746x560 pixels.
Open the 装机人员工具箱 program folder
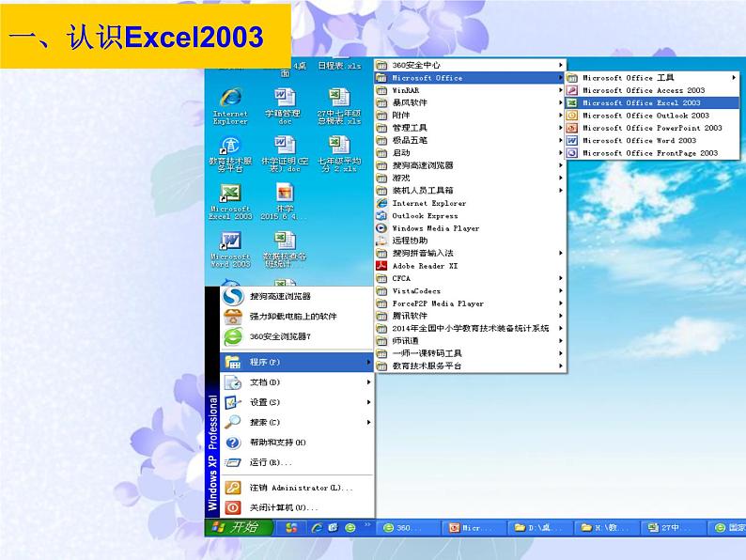[x=470, y=191]
